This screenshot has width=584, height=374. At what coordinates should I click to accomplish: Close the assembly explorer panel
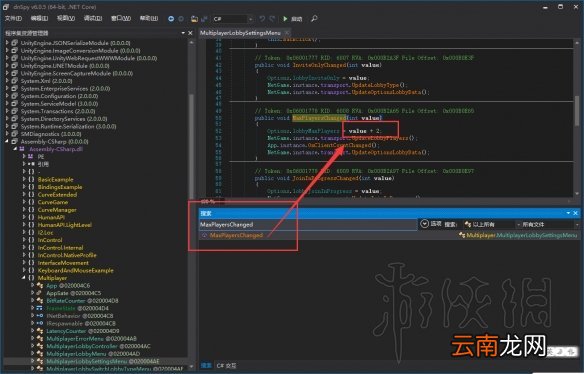(x=190, y=33)
